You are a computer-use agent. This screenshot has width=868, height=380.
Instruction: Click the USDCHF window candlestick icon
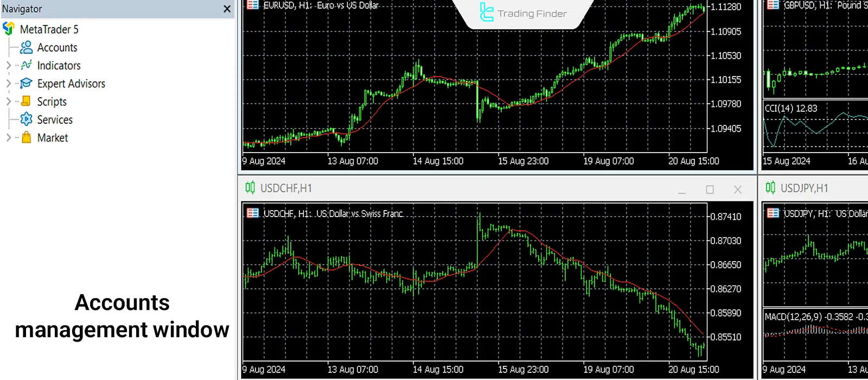coord(250,188)
